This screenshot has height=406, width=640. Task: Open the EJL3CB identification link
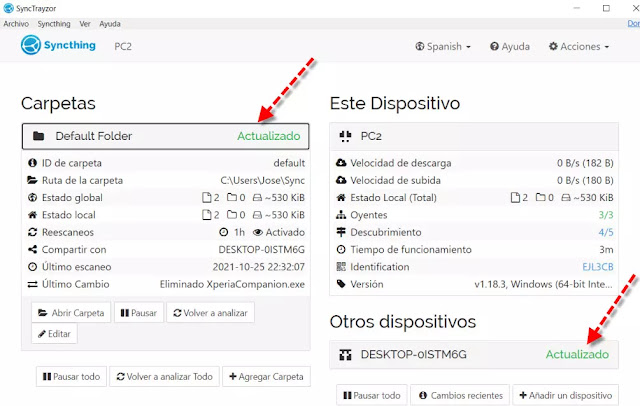(598, 267)
